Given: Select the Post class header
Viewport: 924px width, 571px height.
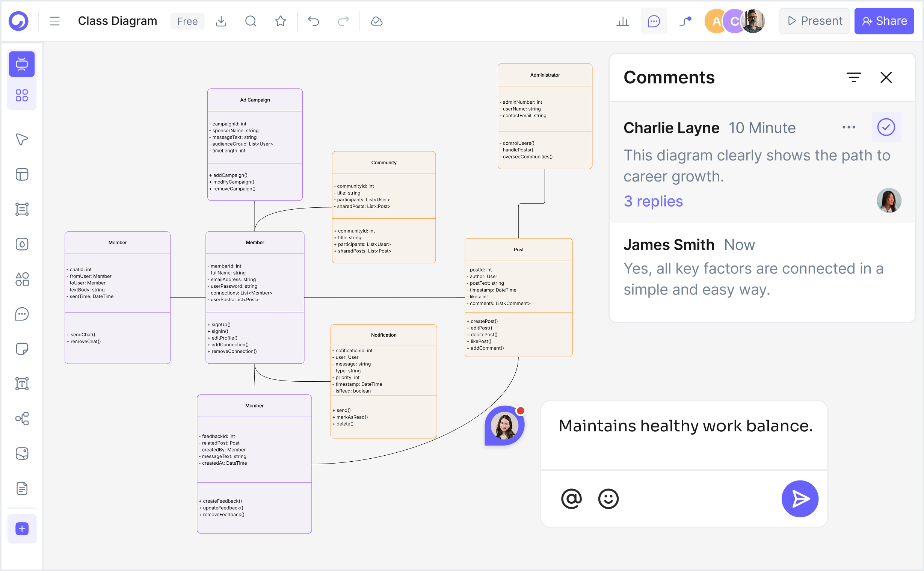Looking at the screenshot, I should tap(518, 249).
